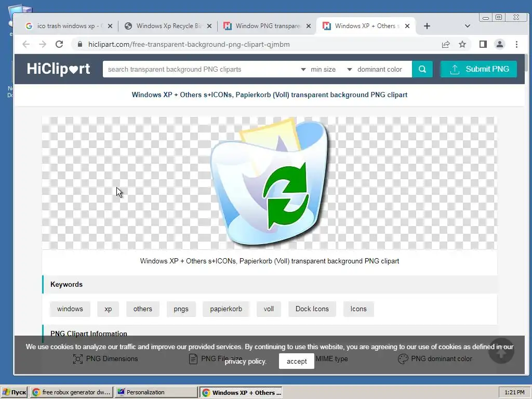Reload the current page

(59, 45)
